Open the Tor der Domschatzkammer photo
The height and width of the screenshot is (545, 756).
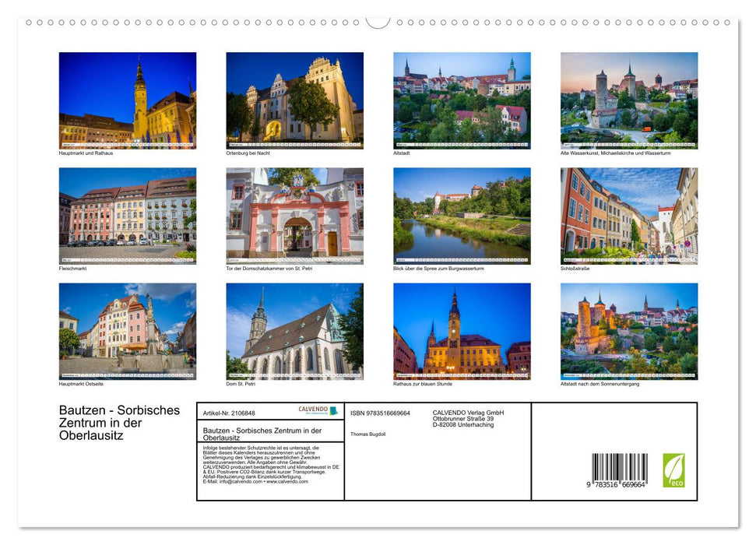click(294, 216)
